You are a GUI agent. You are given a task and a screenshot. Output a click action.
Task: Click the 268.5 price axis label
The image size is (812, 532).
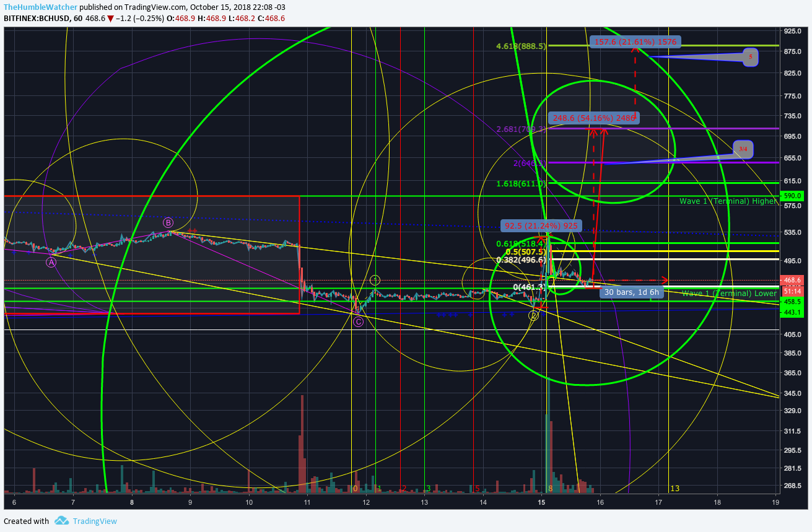point(793,486)
